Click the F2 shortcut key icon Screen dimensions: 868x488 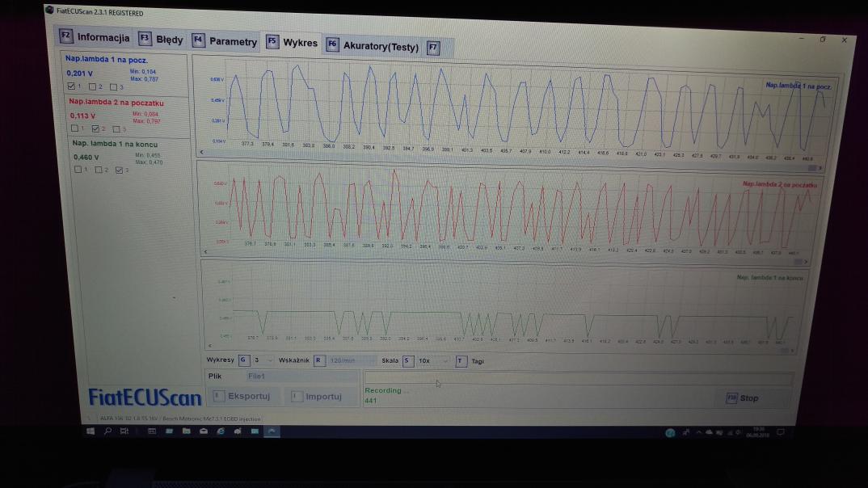click(66, 36)
